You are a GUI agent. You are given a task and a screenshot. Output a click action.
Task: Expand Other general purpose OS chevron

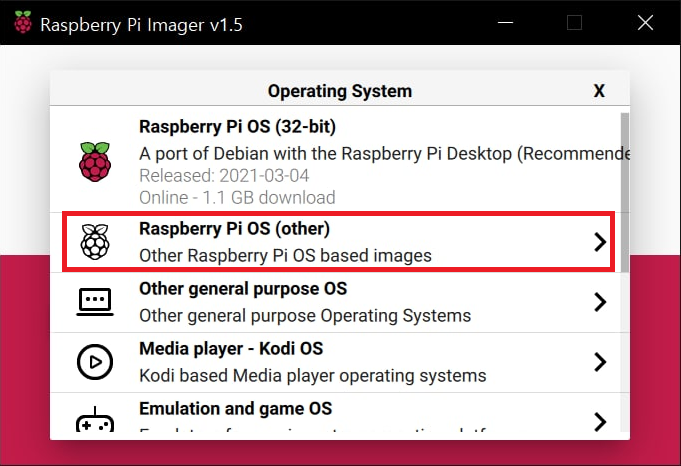click(600, 302)
